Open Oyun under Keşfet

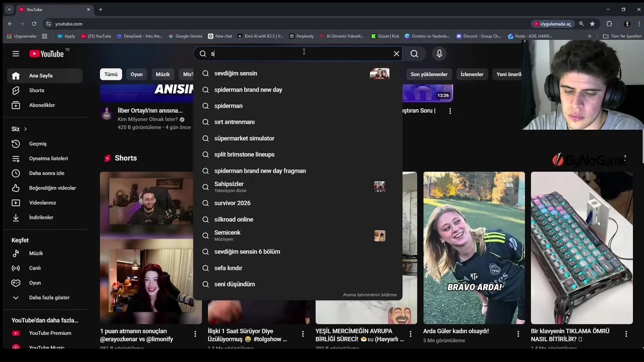tap(45, 283)
